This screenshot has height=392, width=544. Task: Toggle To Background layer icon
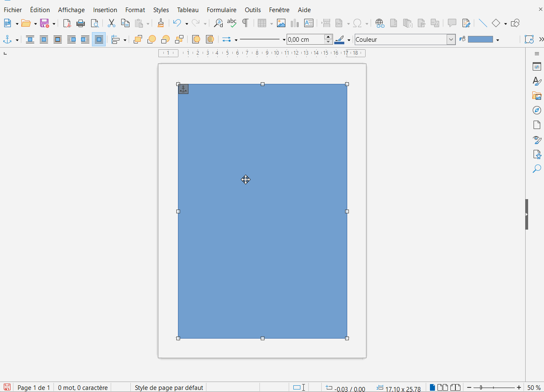pos(210,40)
